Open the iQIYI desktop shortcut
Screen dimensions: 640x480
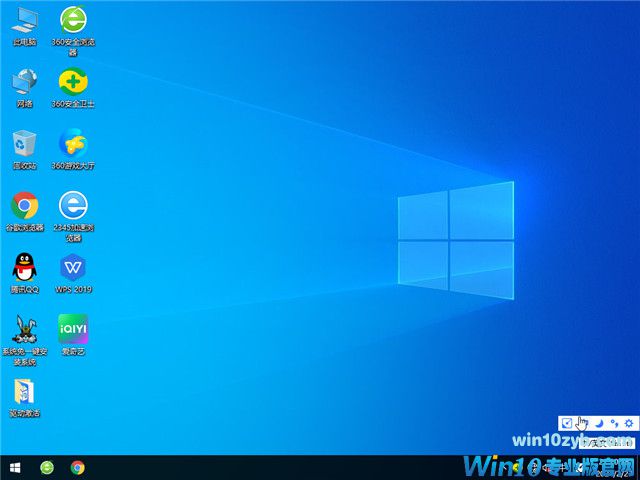click(73, 335)
